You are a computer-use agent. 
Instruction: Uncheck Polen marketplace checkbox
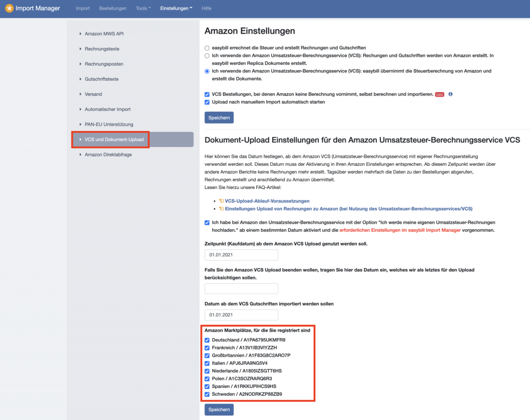pyautogui.click(x=207, y=379)
